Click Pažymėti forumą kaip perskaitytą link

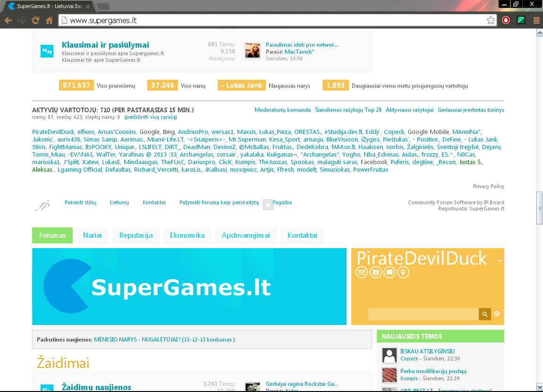[219, 202]
